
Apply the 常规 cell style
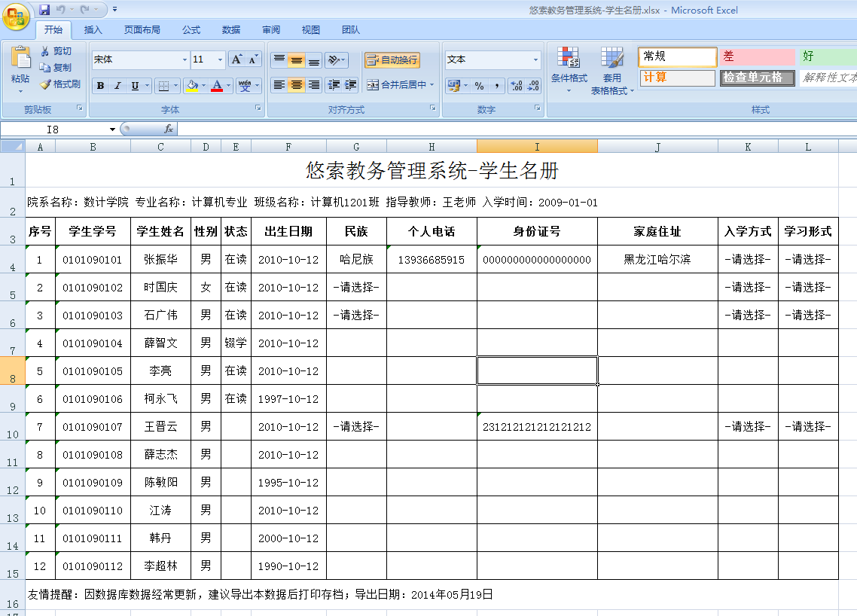pos(677,56)
